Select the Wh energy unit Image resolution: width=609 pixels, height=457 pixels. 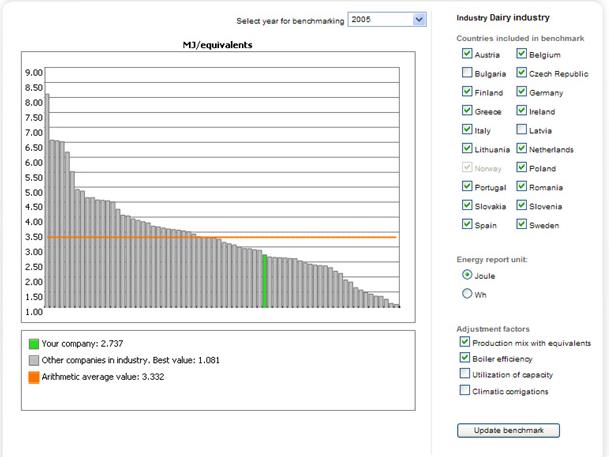[467, 293]
